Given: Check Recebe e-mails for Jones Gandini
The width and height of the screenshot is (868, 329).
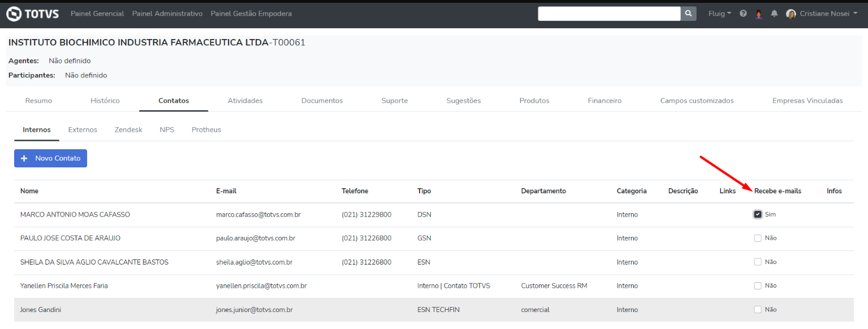Looking at the screenshot, I should click(758, 309).
